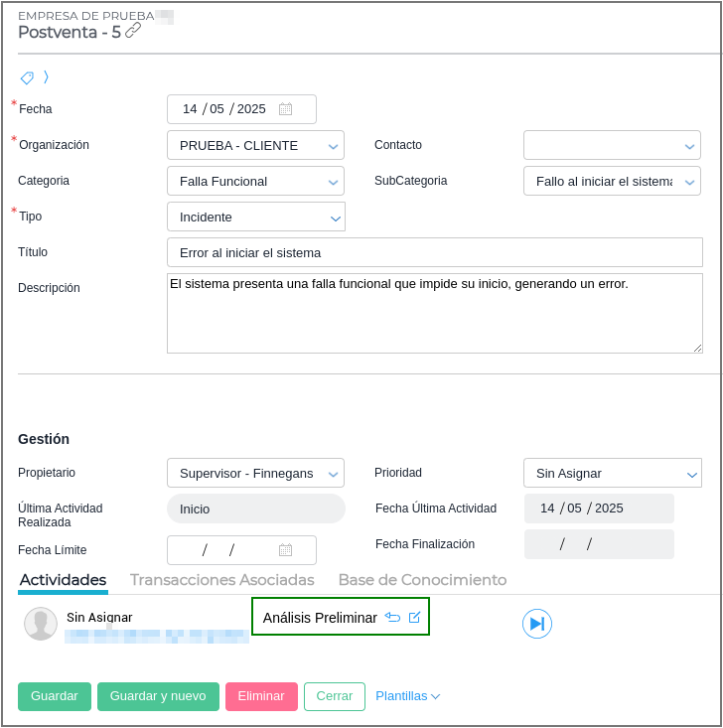Switch to the Transacciones Asociadas tab

[221, 580]
